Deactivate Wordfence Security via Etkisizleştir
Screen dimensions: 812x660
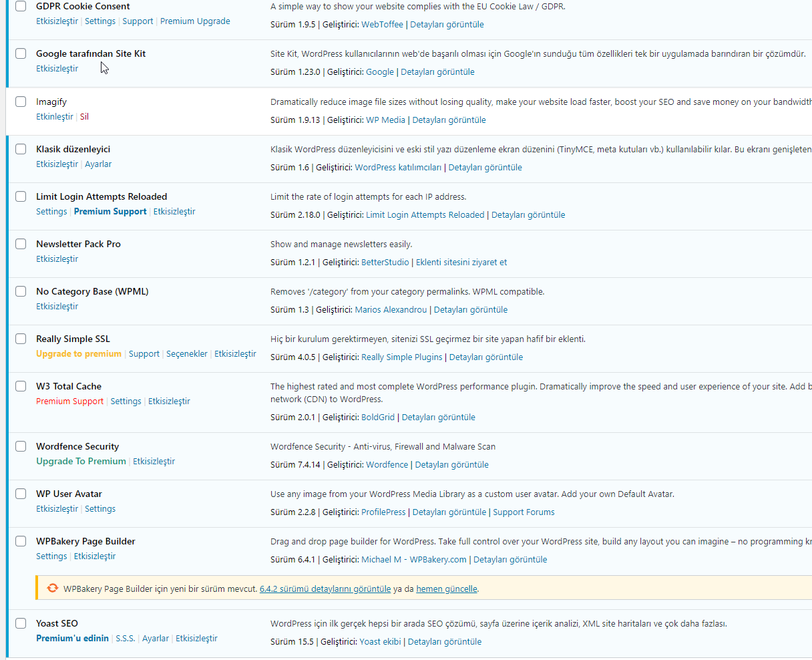coord(154,461)
